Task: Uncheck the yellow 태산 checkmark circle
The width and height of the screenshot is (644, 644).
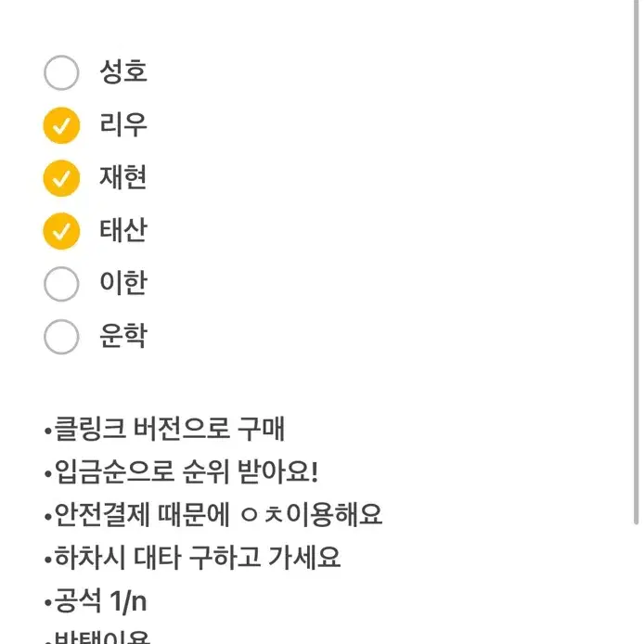Action: (x=61, y=231)
